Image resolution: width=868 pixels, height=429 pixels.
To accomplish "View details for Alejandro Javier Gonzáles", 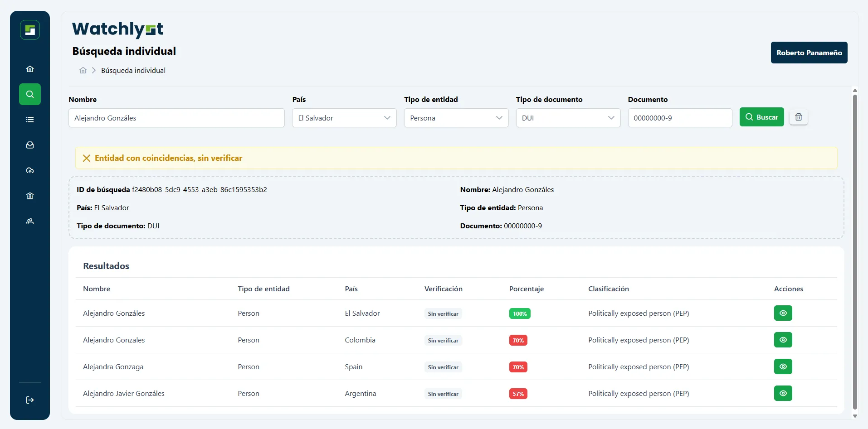I will pyautogui.click(x=783, y=393).
